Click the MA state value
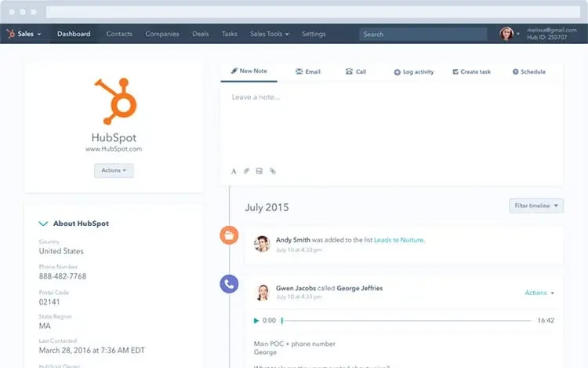The width and height of the screenshot is (588, 368). coord(45,326)
